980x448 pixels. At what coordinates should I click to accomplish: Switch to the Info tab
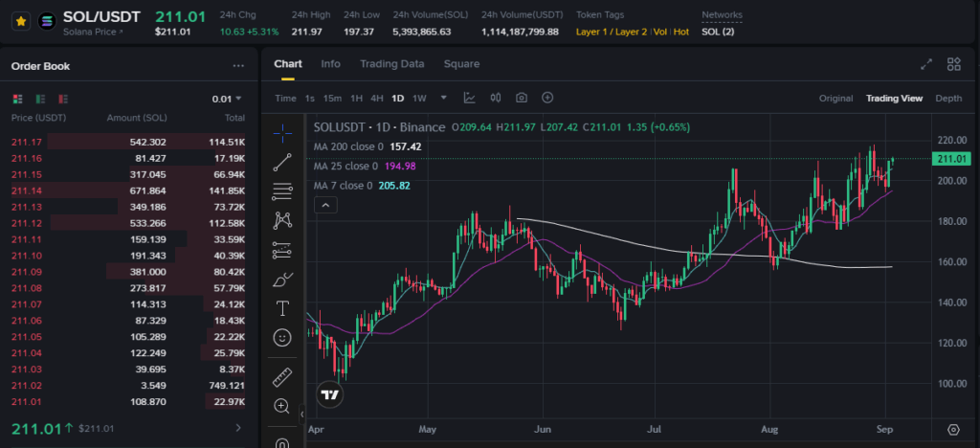click(x=330, y=64)
